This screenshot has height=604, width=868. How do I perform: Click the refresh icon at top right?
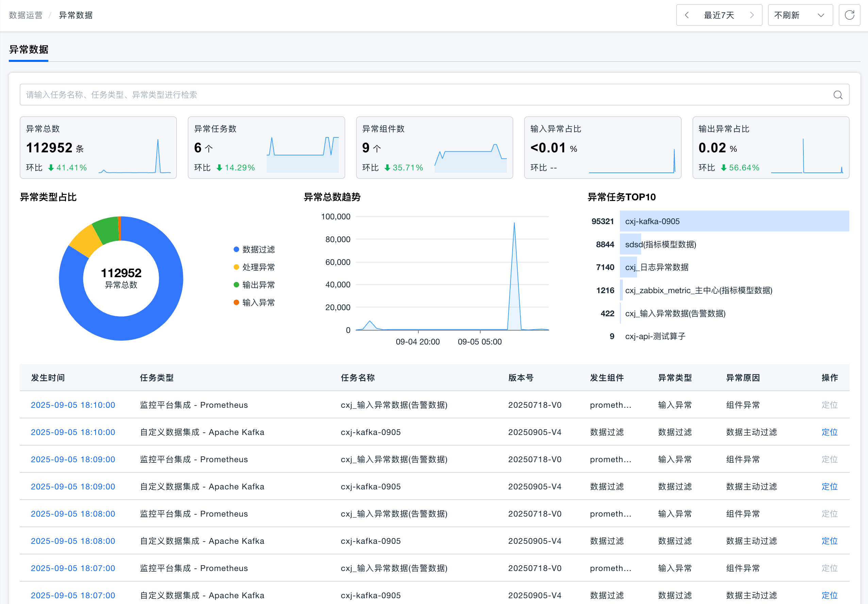[x=850, y=15]
